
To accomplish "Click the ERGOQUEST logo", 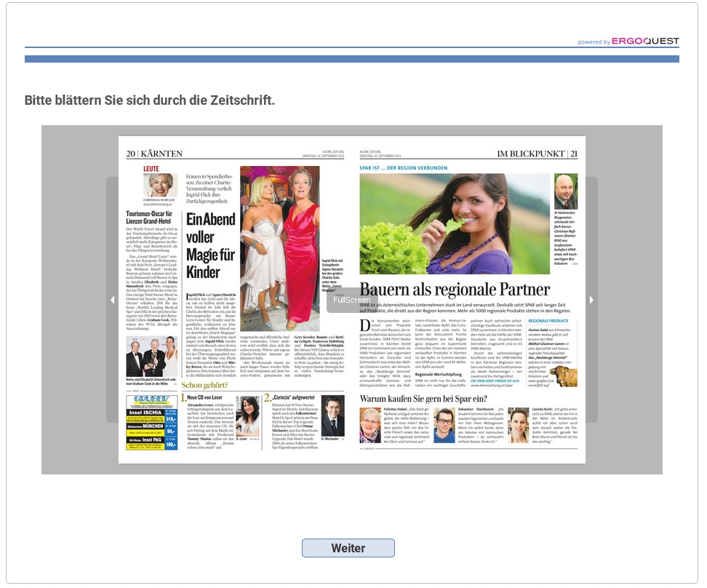I will [644, 41].
